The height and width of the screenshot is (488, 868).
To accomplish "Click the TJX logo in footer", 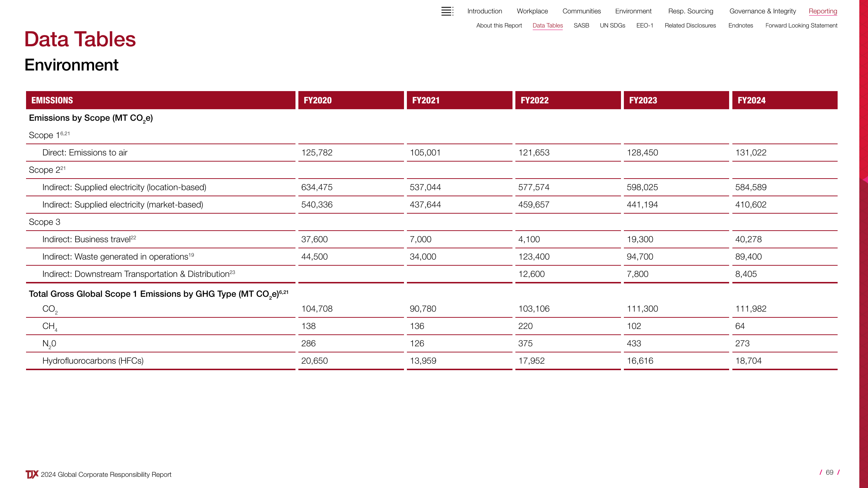I will click(x=32, y=474).
